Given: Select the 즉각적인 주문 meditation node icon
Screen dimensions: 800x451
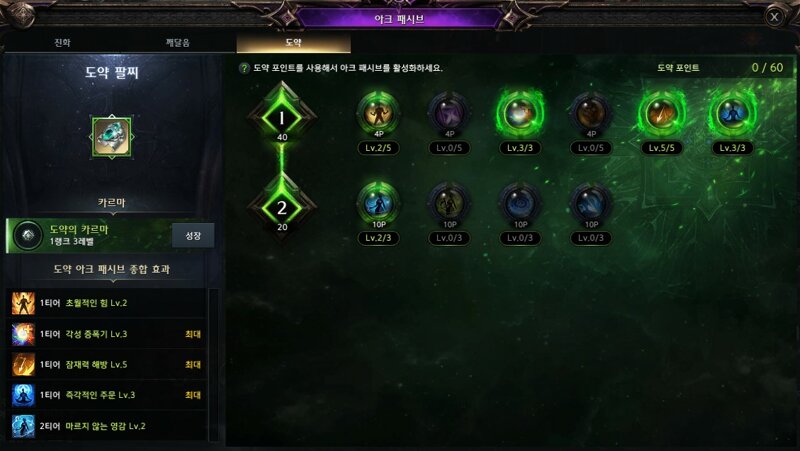Looking at the screenshot, I should (x=732, y=113).
